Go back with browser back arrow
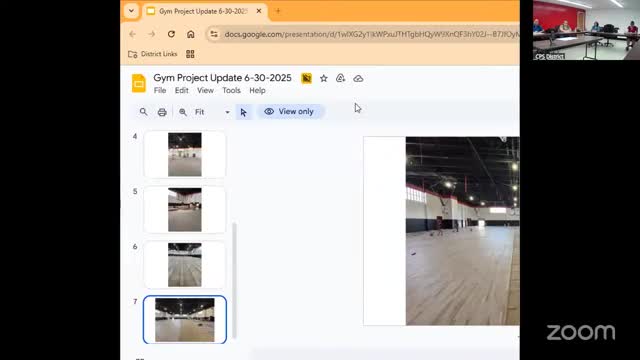640x360 pixels. coord(132,34)
